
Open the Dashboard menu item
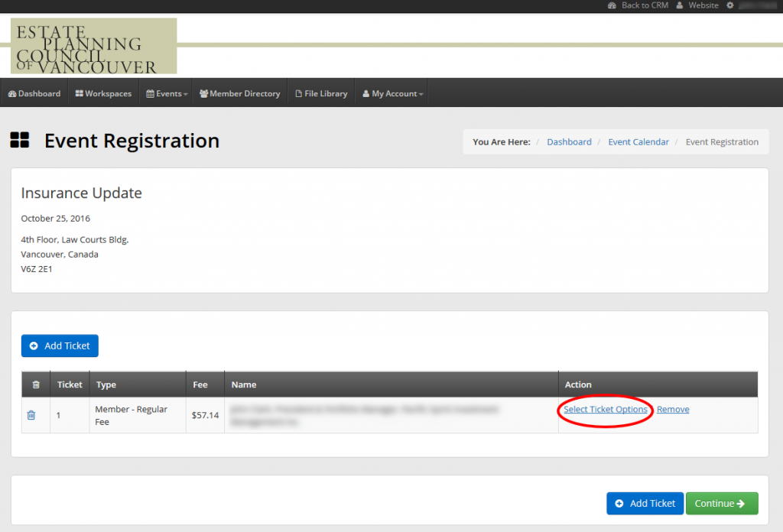34,93
